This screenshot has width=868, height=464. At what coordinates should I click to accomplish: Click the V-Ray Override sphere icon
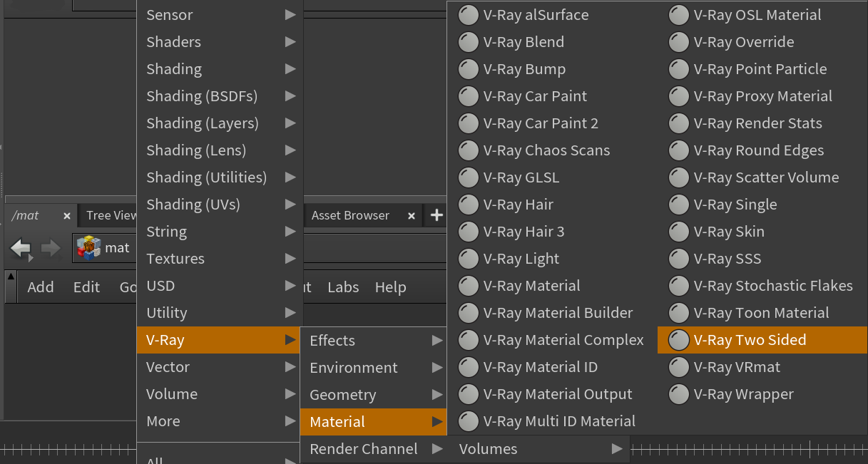pyautogui.click(x=678, y=42)
